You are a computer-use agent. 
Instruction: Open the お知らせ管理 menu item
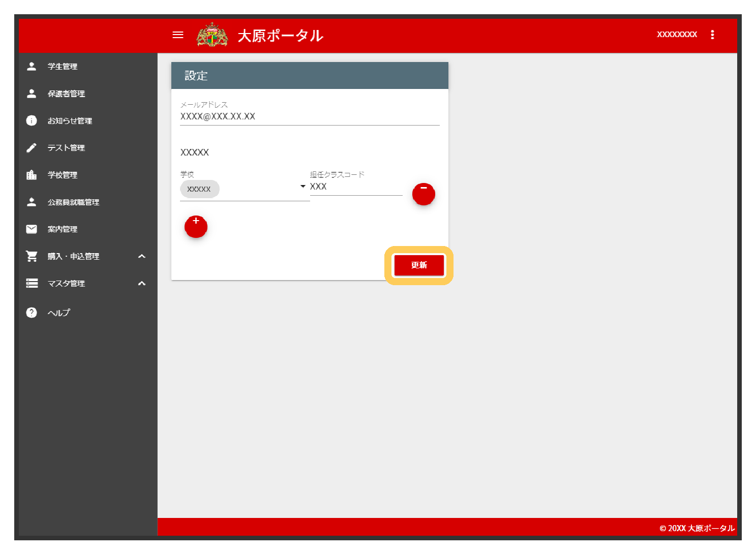(88, 120)
